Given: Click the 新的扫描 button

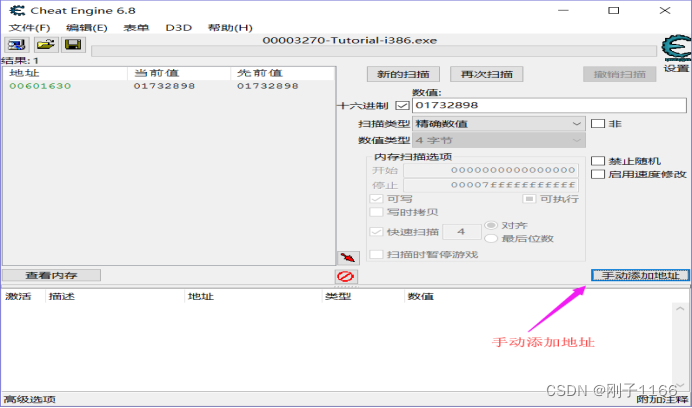Looking at the screenshot, I should coord(403,74).
